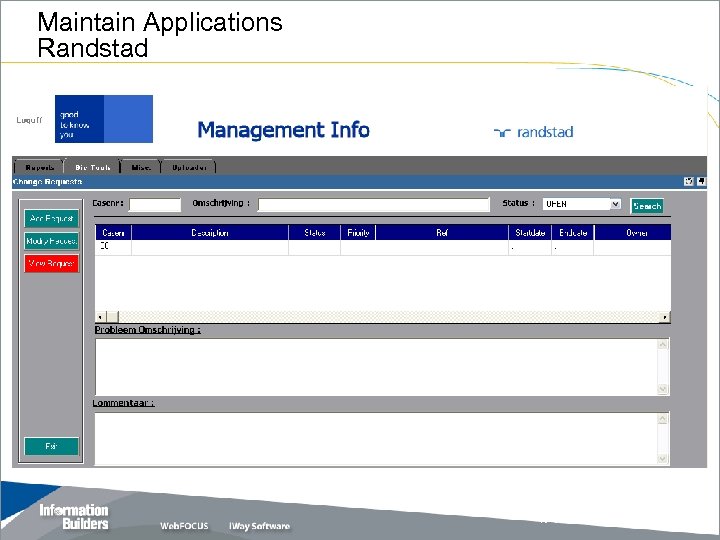Viewport: 720px width, 540px height.
Task: Click the grid's scroll-right arrow
Action: point(665,317)
